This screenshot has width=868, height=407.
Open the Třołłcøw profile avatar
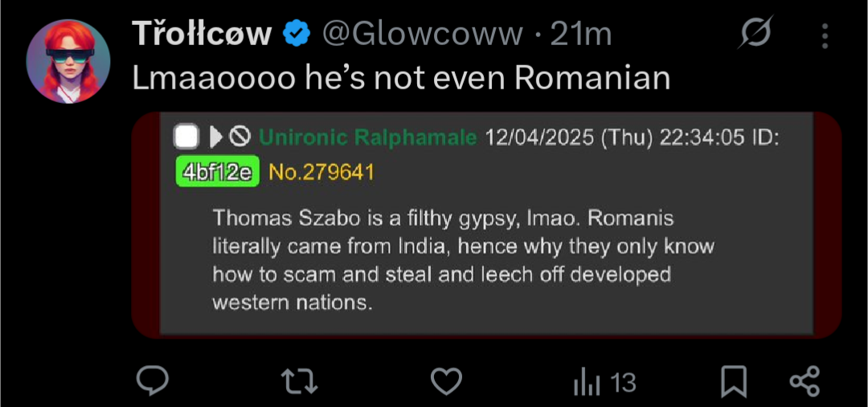click(x=68, y=61)
